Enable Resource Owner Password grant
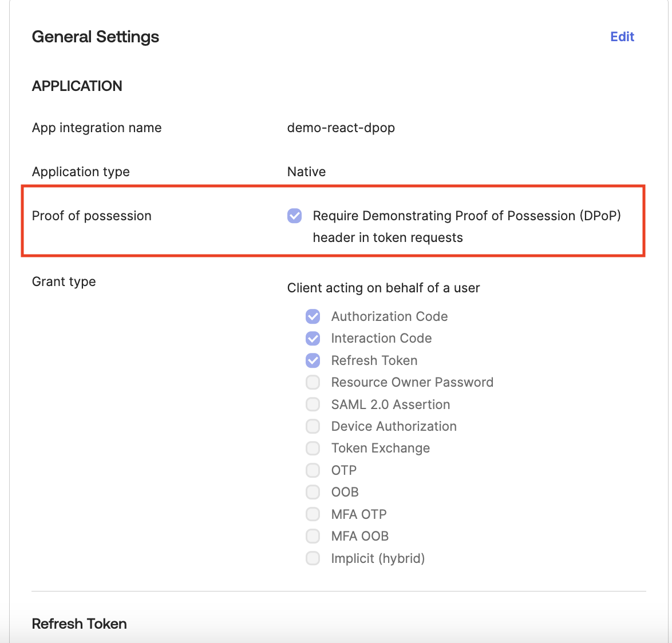The width and height of the screenshot is (672, 643). coord(313,382)
